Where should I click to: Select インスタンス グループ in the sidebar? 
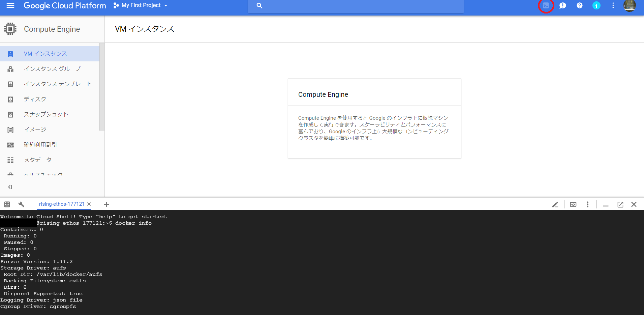click(x=52, y=68)
